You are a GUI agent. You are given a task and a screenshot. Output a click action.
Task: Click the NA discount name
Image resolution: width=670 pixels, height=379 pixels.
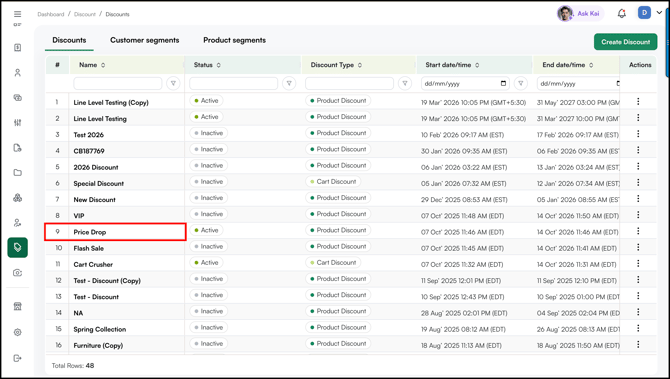tap(78, 313)
